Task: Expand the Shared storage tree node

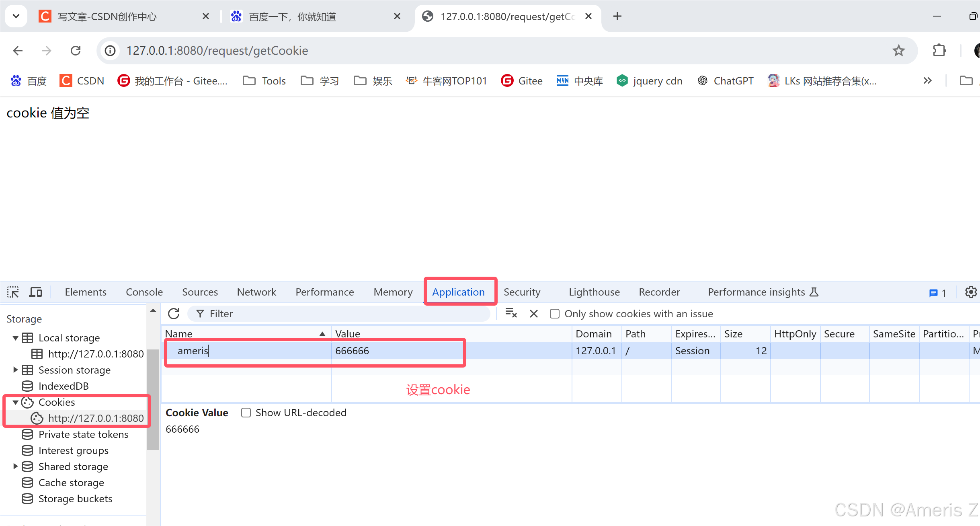Action: pyautogui.click(x=15, y=466)
